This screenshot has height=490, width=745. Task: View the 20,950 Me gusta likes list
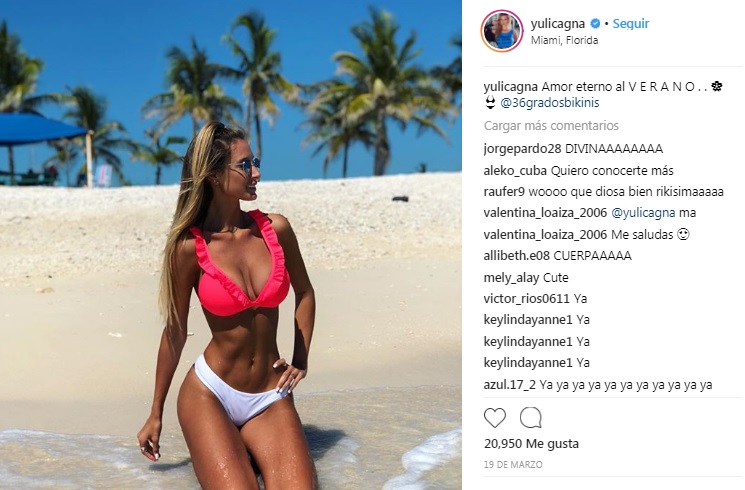click(531, 444)
